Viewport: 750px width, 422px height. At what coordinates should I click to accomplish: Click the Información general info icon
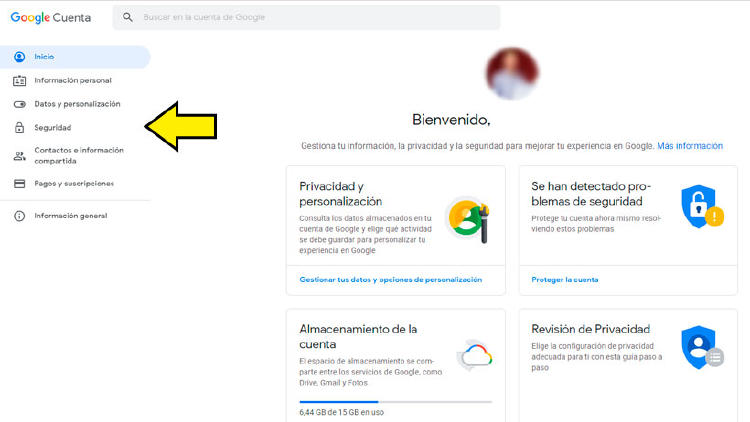[19, 216]
